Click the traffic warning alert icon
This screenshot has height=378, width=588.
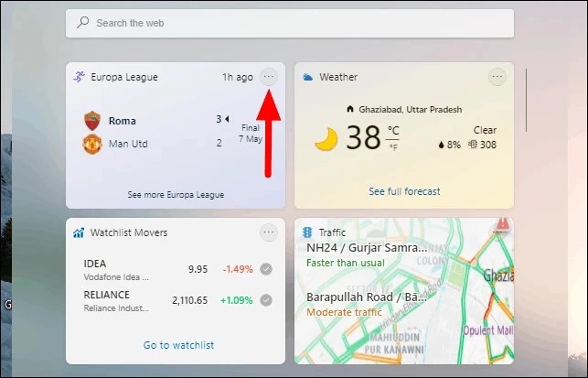coord(503,224)
